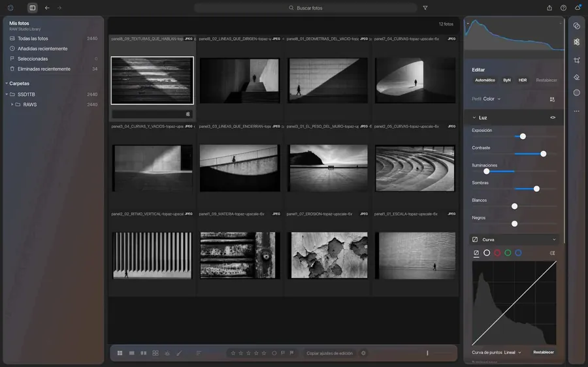Open the help question mark icon
Viewport: 588px width, 367px height.
click(x=563, y=8)
